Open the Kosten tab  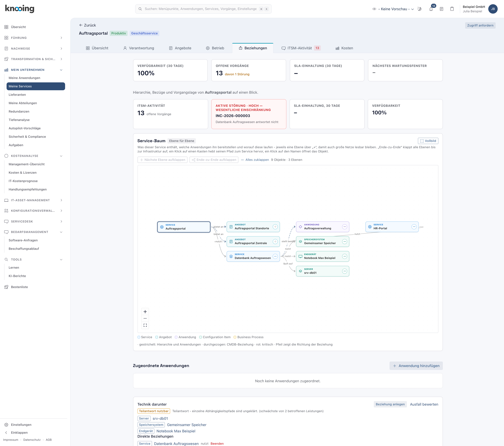[344, 48]
